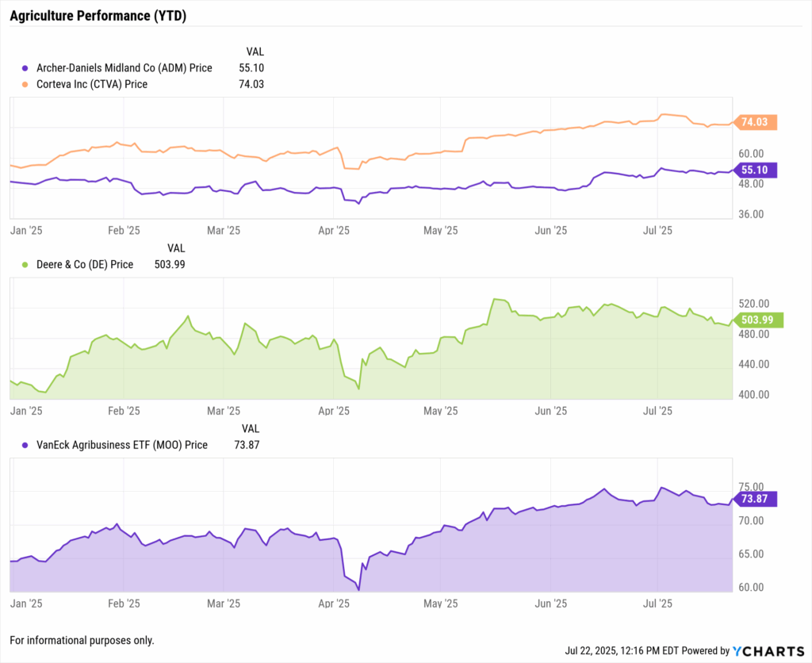
Task: Click the Jun '25 label under the MOO chart
Action: click(x=551, y=604)
